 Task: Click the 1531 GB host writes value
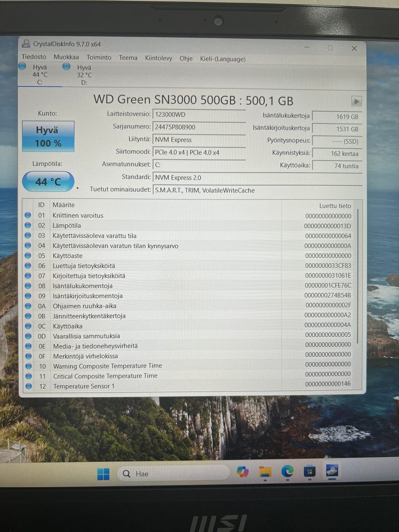pyautogui.click(x=337, y=129)
